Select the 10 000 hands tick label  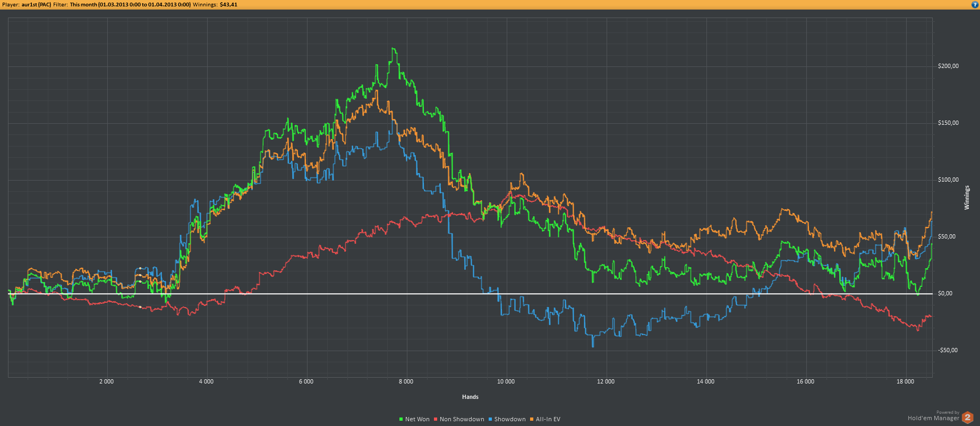coord(506,382)
